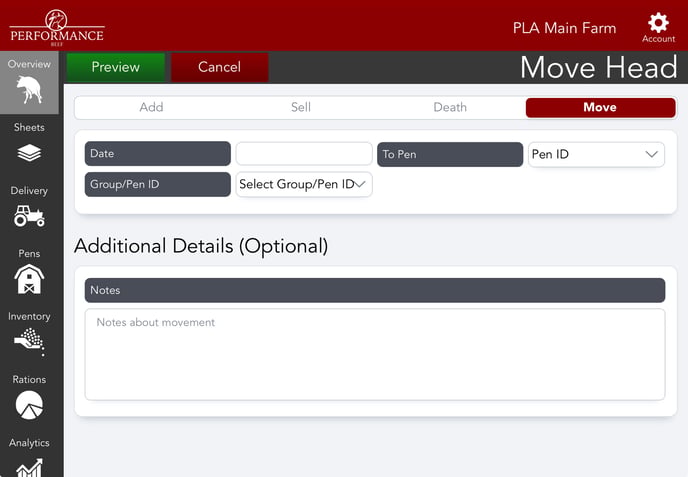Viewport: 688px width, 477px height.
Task: Click the Date input field
Action: click(x=304, y=154)
